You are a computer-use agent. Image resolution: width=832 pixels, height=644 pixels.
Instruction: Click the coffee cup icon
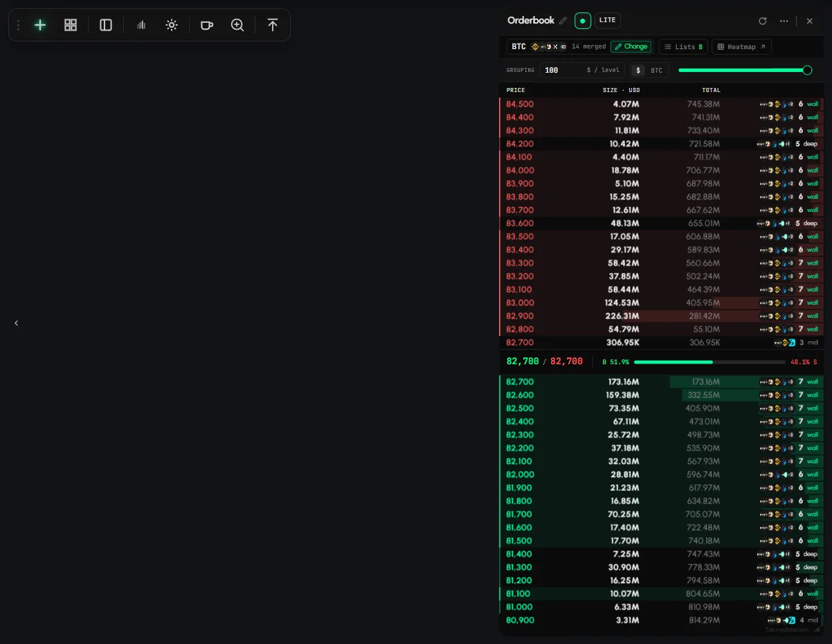(206, 25)
